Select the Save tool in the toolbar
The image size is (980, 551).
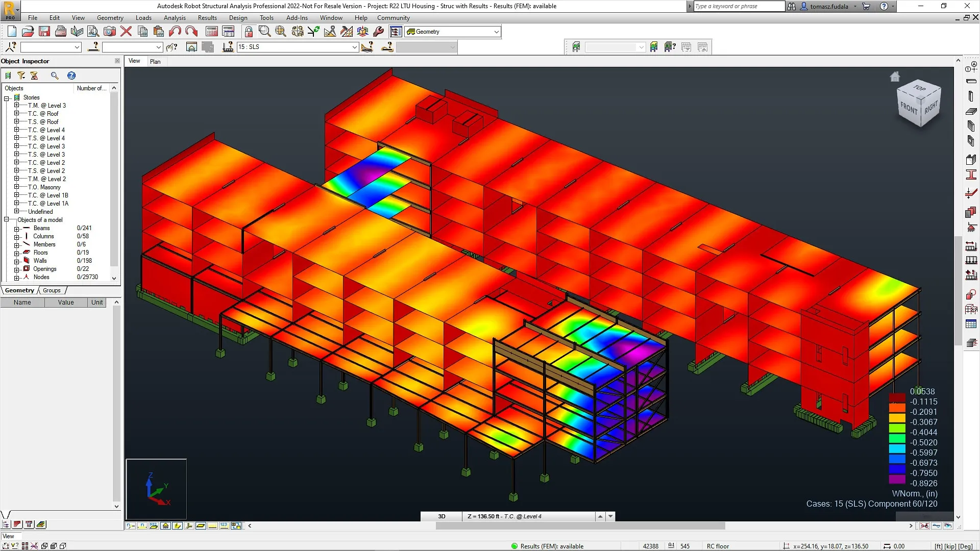tap(44, 31)
